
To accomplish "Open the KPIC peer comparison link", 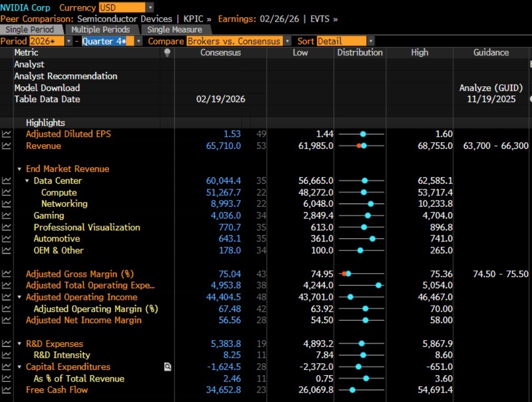I will (193, 19).
